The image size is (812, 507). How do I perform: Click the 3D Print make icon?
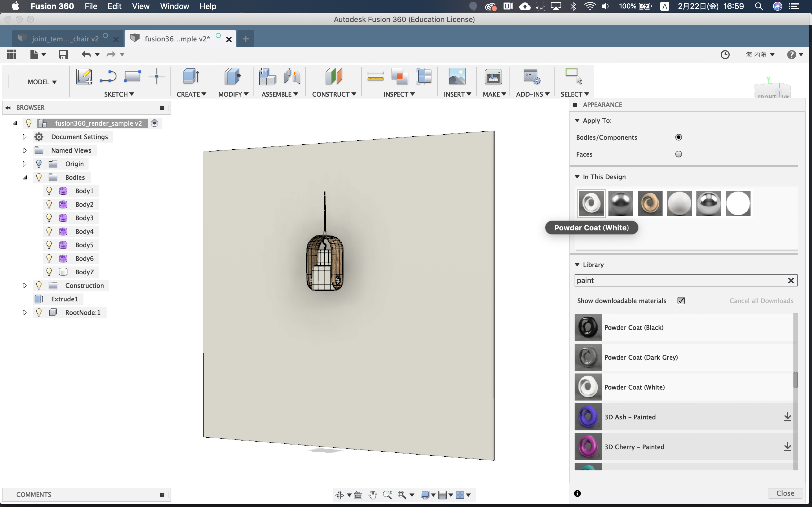tap(493, 76)
